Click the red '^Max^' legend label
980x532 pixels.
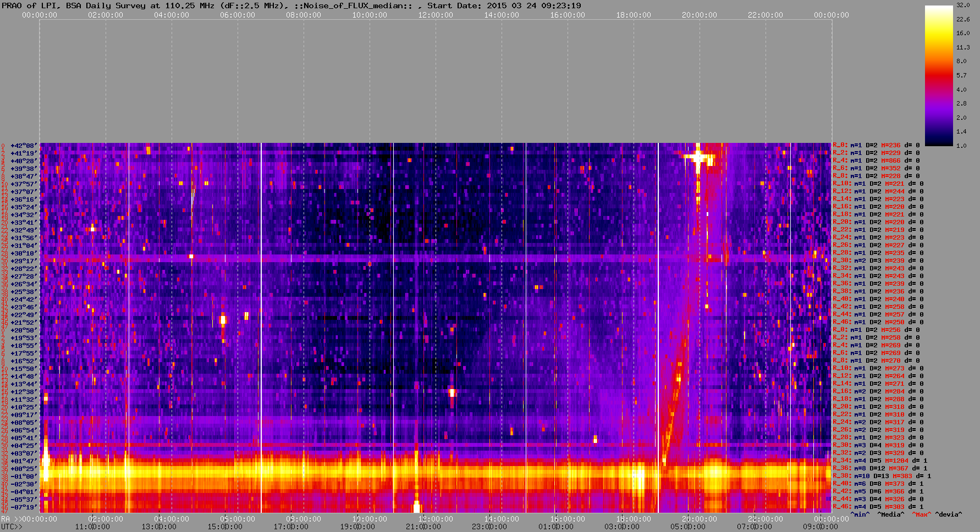pyautogui.click(x=922, y=515)
